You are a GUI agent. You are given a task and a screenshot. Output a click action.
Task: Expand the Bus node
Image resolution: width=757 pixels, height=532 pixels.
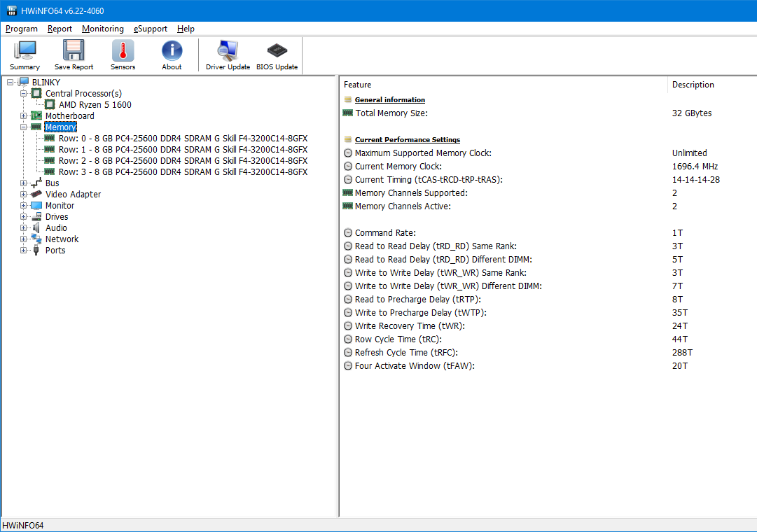tap(23, 183)
